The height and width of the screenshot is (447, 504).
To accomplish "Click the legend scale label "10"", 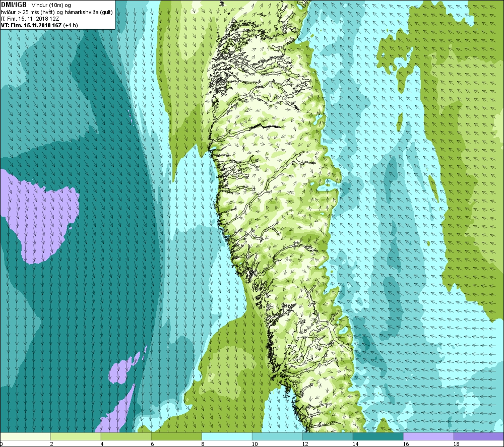I will pos(255,444).
